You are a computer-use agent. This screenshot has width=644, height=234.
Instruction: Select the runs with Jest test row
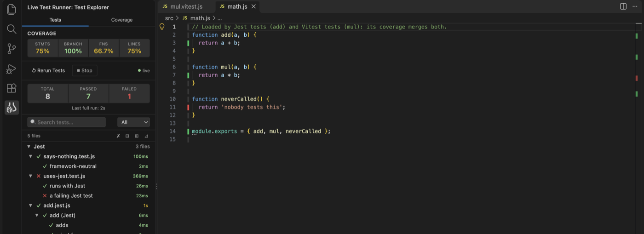click(88, 186)
